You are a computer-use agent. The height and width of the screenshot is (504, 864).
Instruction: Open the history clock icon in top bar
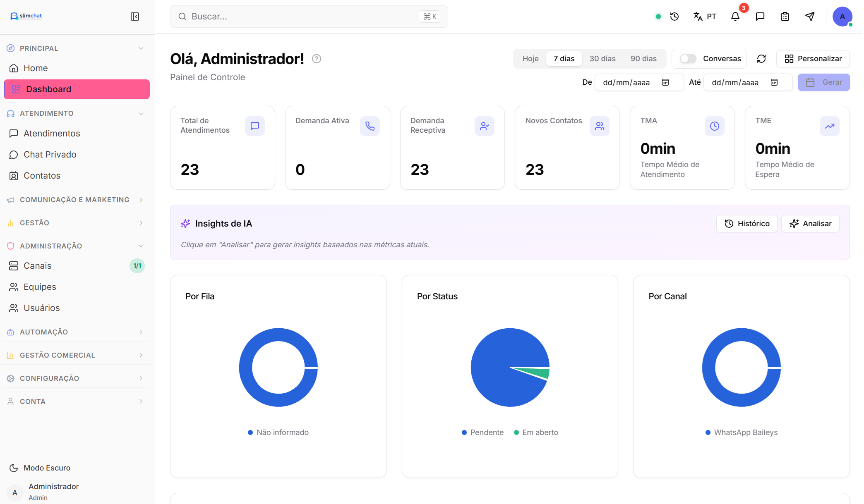tap(674, 17)
